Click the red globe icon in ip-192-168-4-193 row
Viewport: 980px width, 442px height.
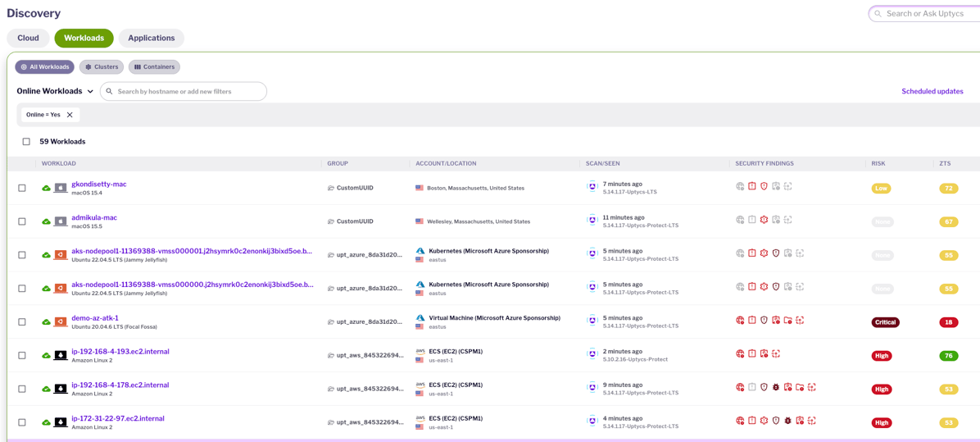coord(740,353)
